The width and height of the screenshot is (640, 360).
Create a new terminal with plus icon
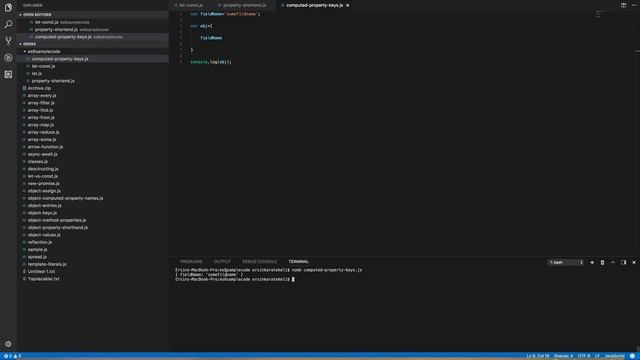pyautogui.click(x=592, y=262)
